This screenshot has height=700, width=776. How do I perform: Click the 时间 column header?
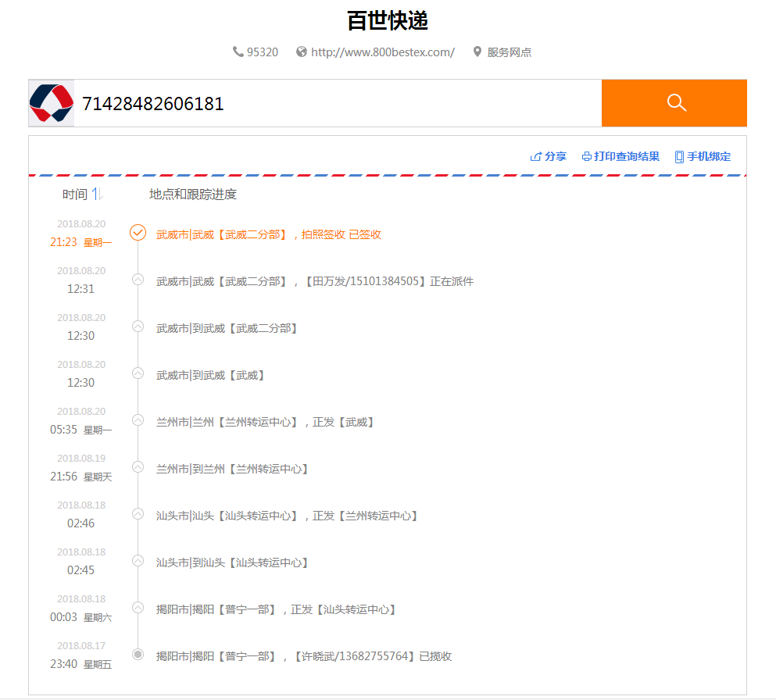coord(75,195)
